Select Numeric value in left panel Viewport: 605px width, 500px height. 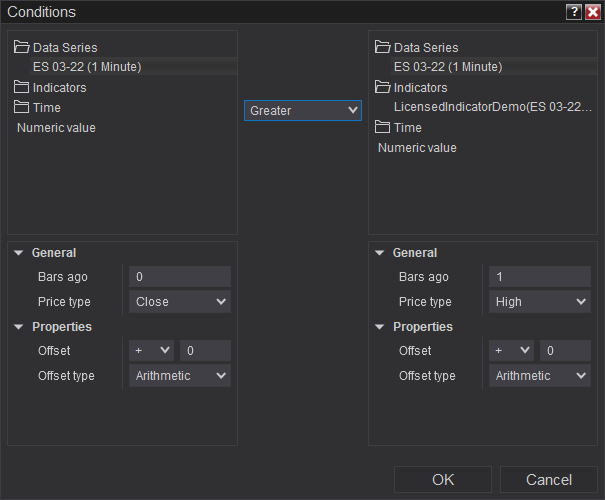click(57, 127)
